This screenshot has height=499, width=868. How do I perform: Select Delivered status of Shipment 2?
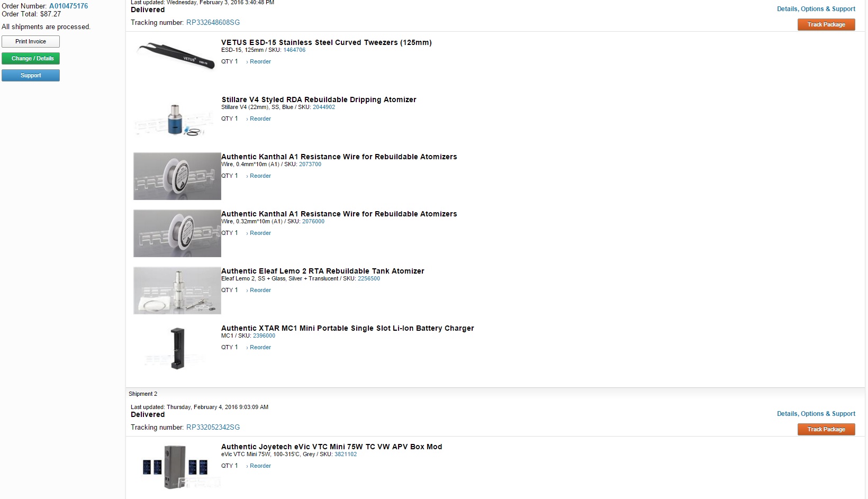coord(148,414)
